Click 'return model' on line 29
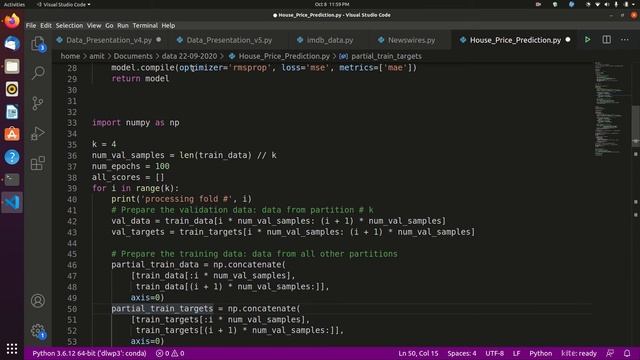The image size is (640, 360). (140, 79)
